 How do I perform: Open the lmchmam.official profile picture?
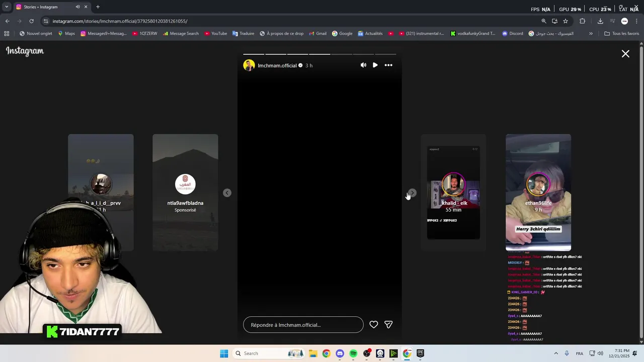249,65
